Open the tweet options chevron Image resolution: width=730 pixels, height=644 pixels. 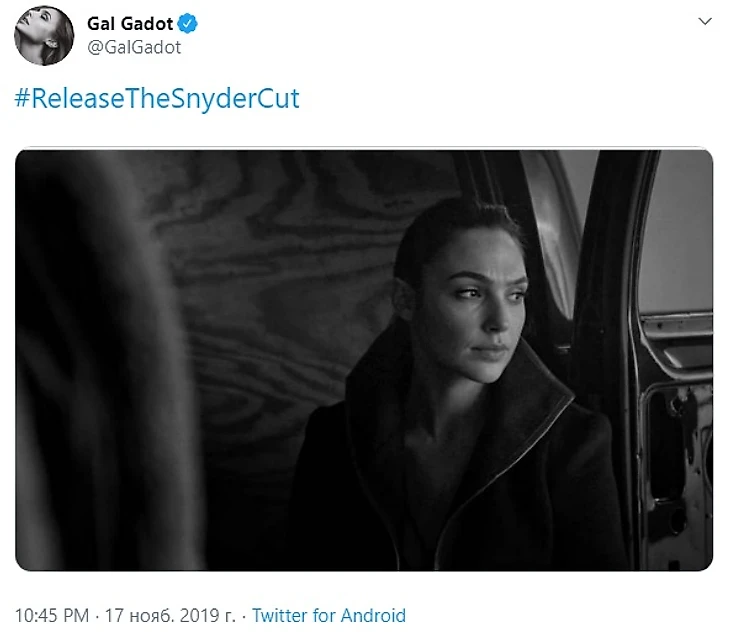706,22
